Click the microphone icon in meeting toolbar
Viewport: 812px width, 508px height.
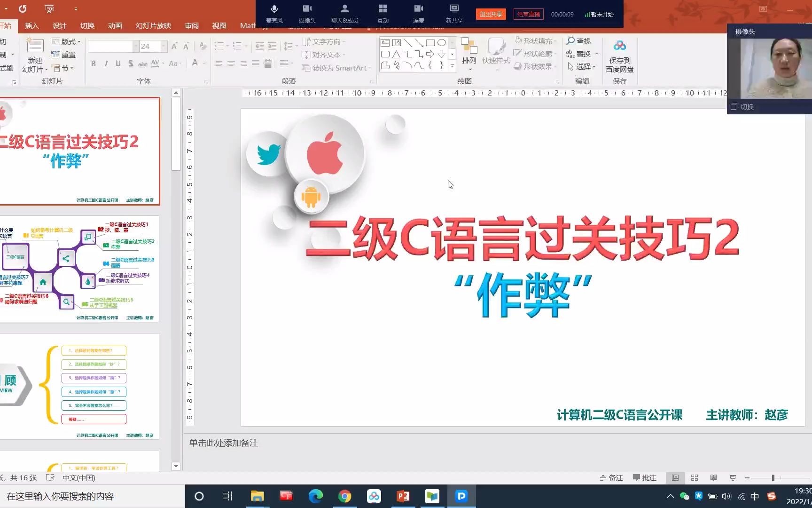click(x=274, y=14)
